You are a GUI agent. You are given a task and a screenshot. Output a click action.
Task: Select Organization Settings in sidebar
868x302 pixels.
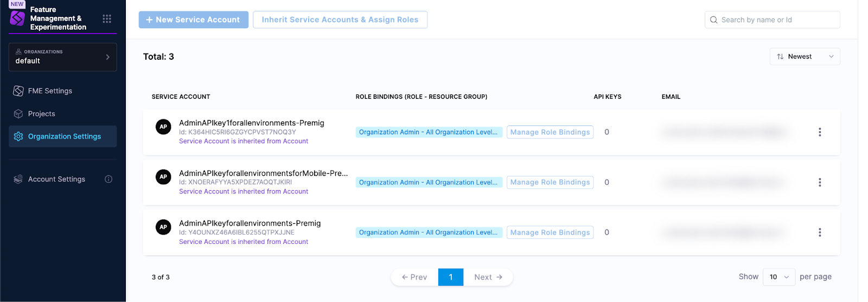click(x=64, y=136)
